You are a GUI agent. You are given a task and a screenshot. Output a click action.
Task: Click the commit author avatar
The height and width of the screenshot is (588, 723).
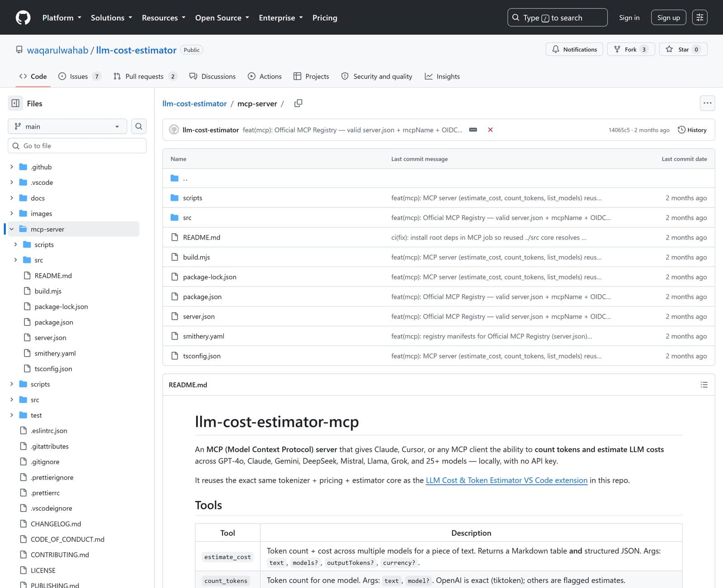click(174, 130)
